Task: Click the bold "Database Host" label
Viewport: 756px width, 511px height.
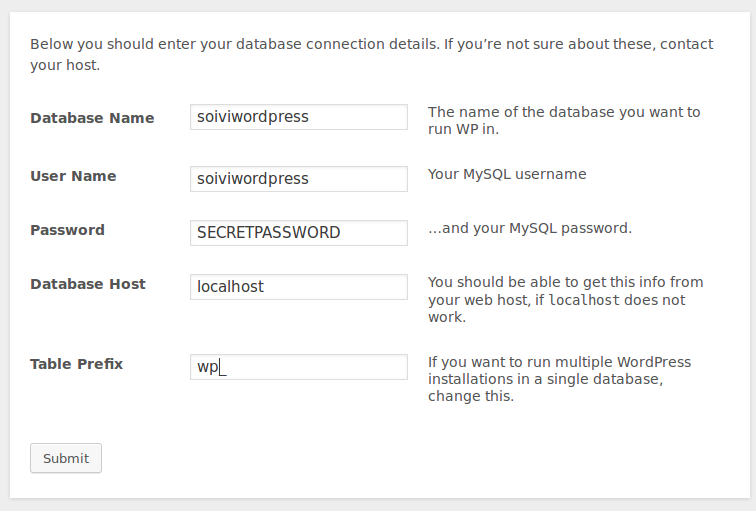Action: coord(88,284)
